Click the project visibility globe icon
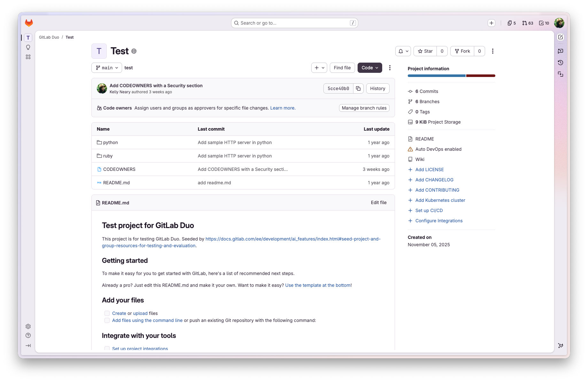588x382 pixels. pos(134,51)
